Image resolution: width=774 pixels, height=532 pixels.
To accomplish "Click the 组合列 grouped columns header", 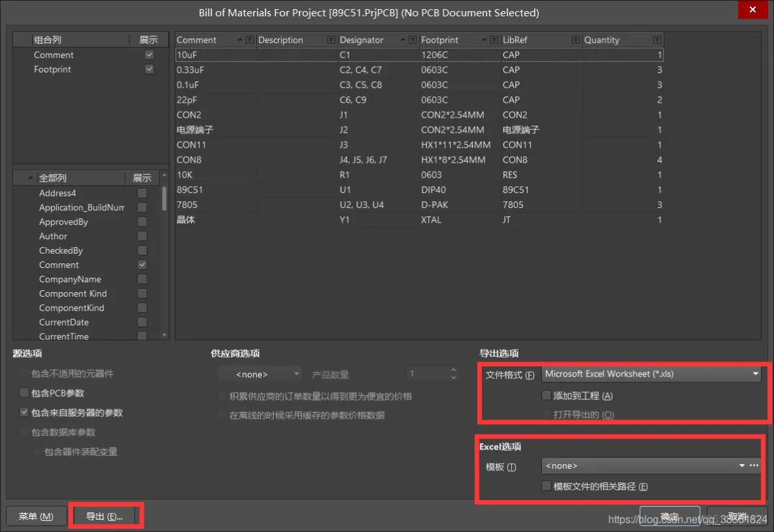I will point(47,40).
